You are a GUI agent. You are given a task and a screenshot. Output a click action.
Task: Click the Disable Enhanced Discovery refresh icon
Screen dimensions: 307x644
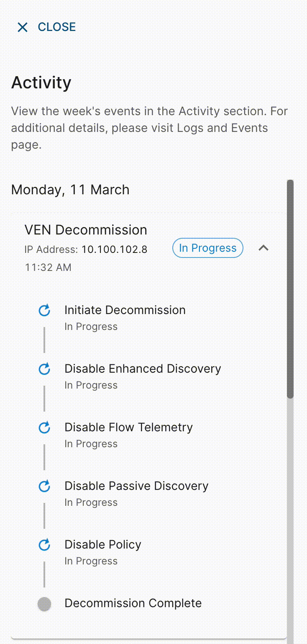click(44, 369)
